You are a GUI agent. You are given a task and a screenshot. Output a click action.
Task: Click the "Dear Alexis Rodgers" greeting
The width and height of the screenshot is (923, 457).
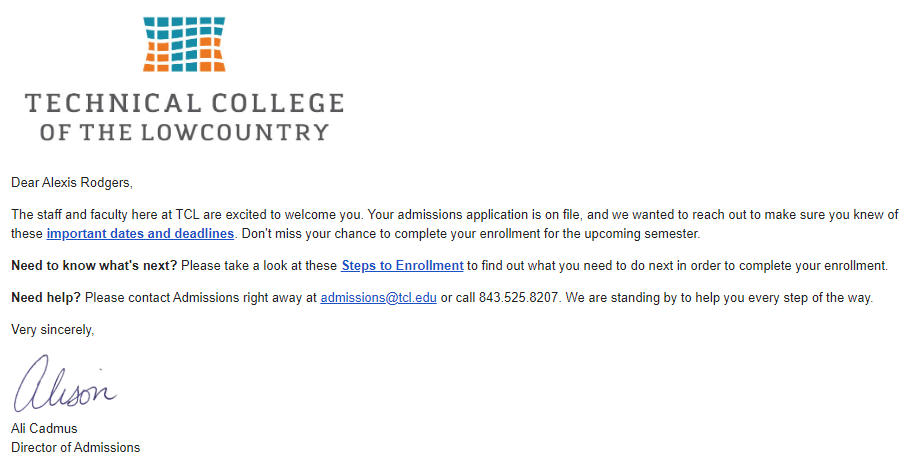pyautogui.click(x=71, y=183)
